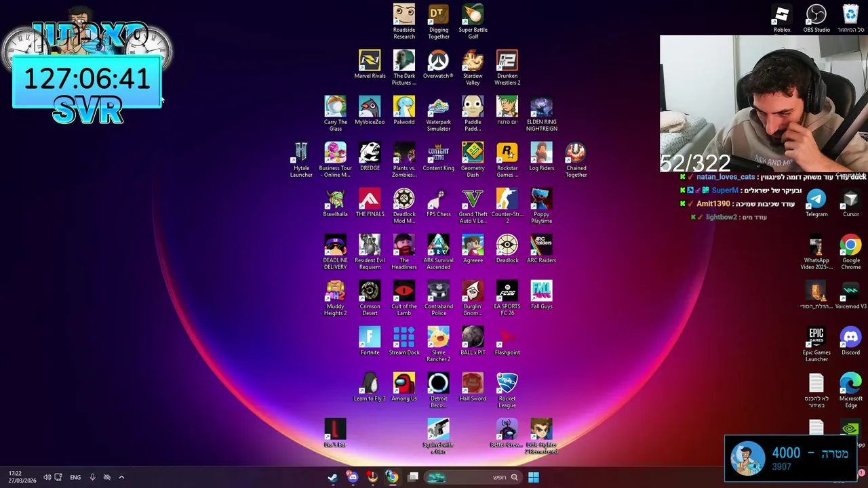
Task: Open the Recycle Bin icon
Action: click(850, 18)
